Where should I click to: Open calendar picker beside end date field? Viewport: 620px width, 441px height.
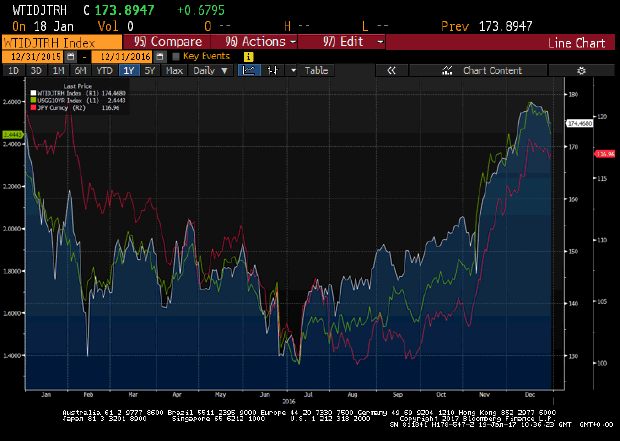point(159,56)
